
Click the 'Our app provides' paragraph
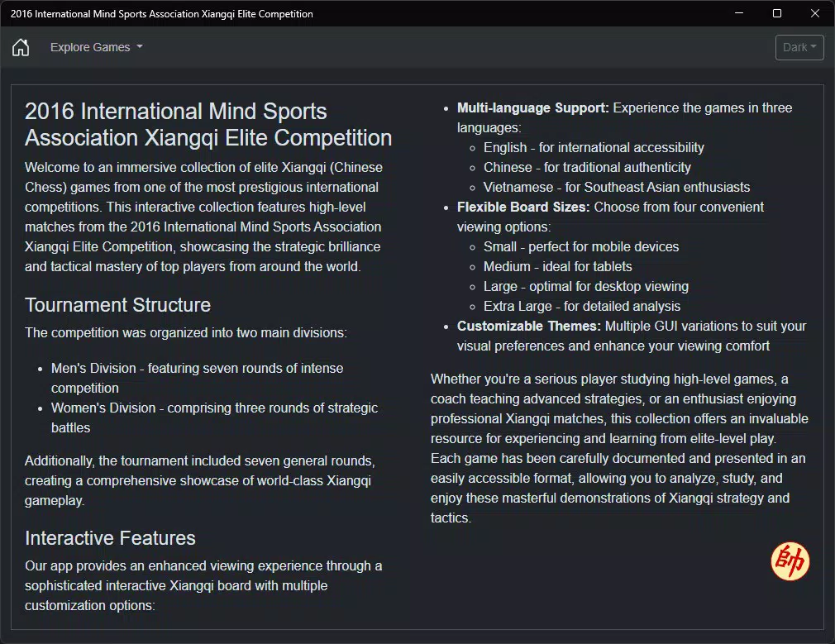(x=203, y=585)
